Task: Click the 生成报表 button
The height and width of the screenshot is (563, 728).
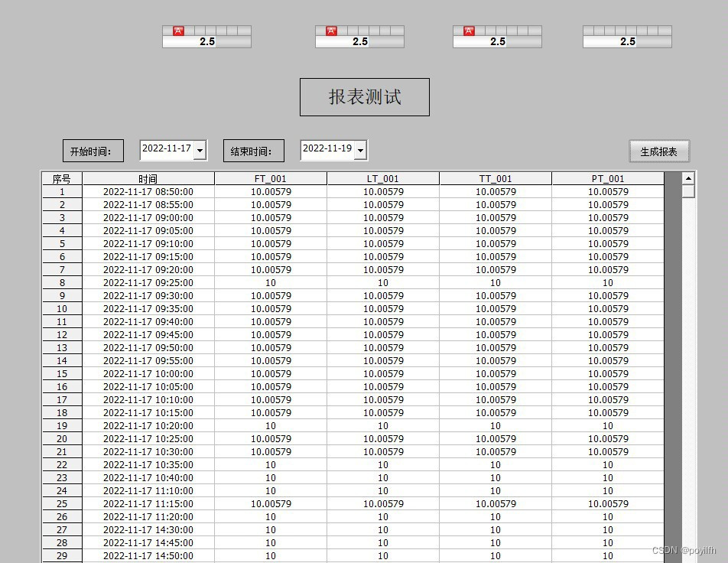Action: (659, 151)
